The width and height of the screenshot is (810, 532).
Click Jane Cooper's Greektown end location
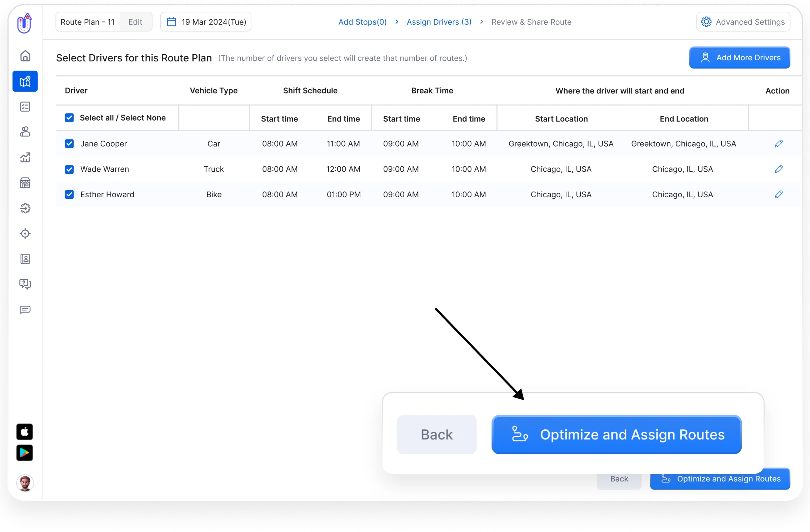click(x=684, y=144)
